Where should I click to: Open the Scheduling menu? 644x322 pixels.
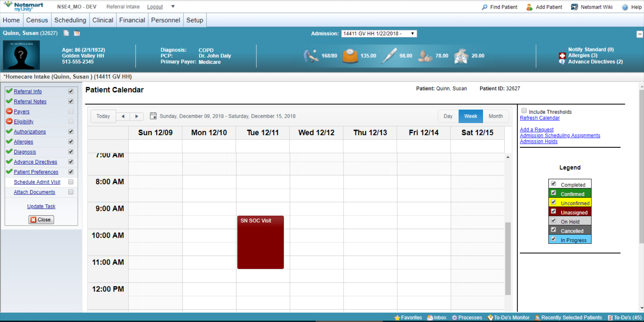pyautogui.click(x=70, y=20)
